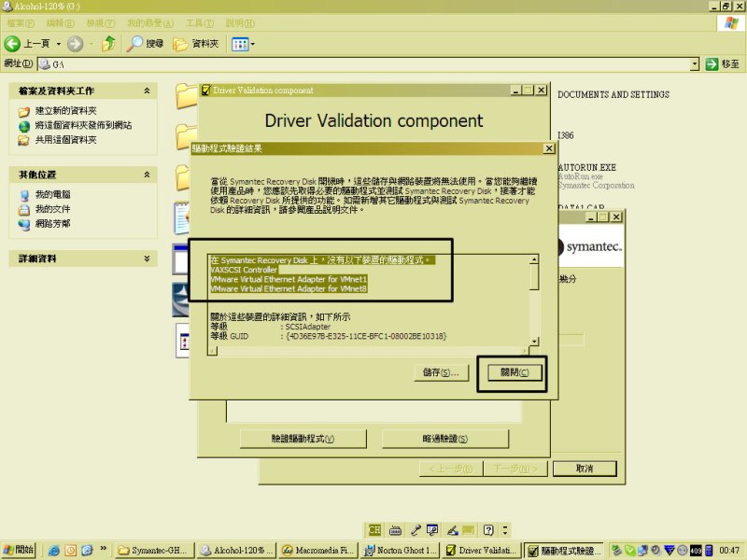The height and width of the screenshot is (560, 747).
Task: Collapse the 其他位置 panel
Action: coord(147,175)
